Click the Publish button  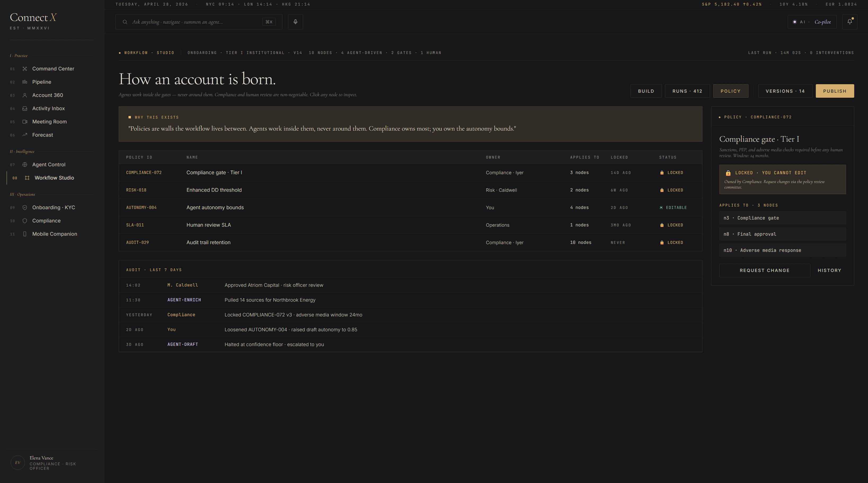(x=834, y=91)
